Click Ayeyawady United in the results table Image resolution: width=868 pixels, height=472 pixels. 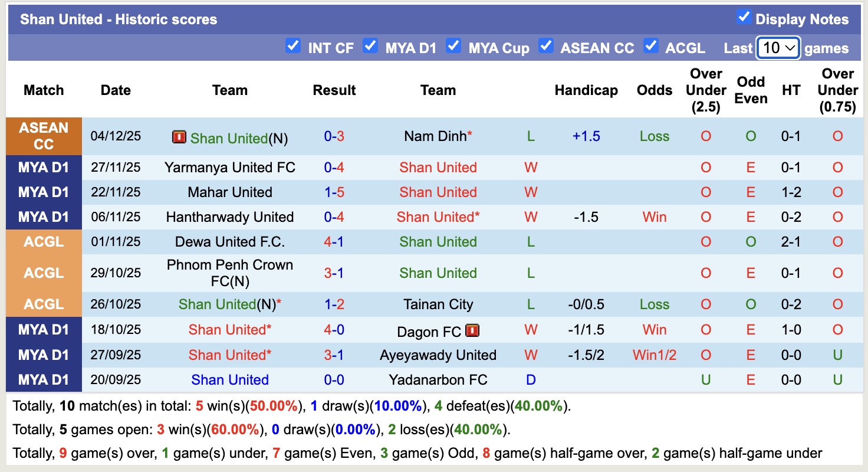coord(438,355)
